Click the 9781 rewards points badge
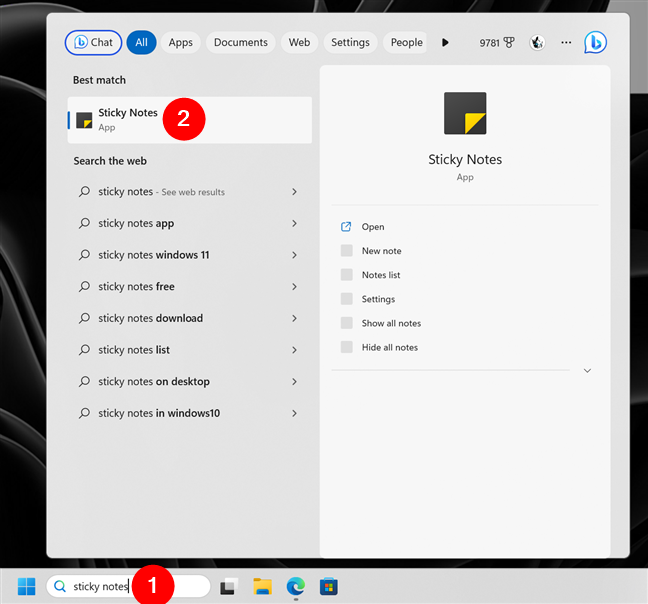Viewport: 648px width, 604px height. 496,42
